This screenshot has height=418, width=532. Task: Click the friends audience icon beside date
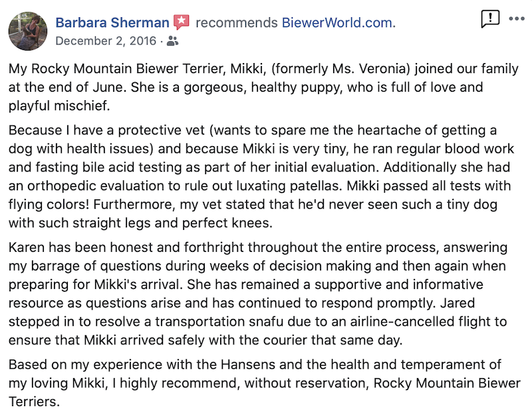pos(173,41)
